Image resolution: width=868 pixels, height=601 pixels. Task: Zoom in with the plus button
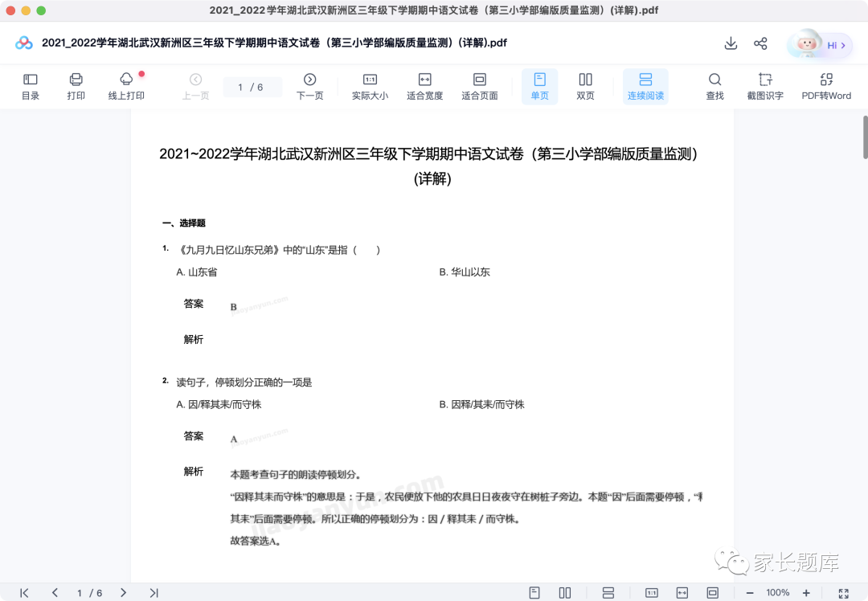coord(806,593)
